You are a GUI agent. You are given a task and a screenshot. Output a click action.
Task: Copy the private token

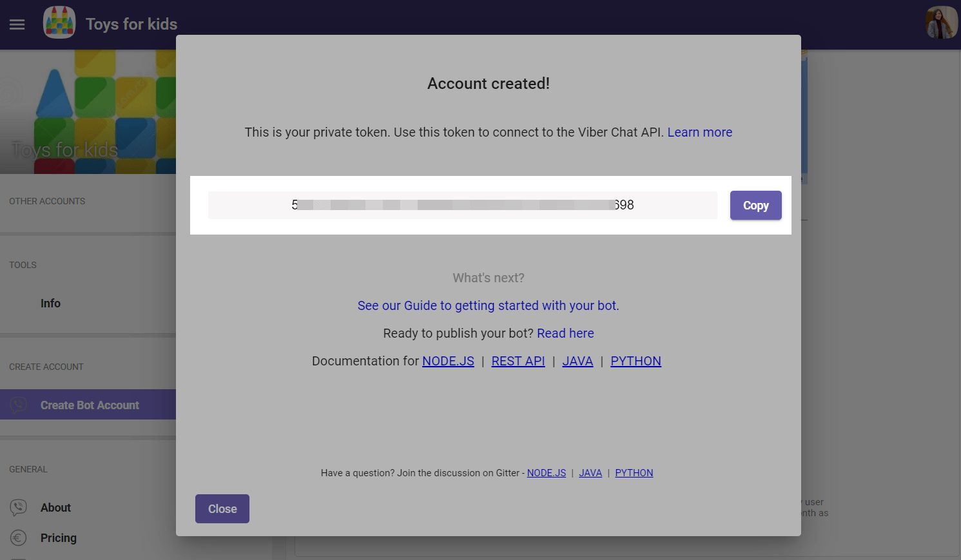click(x=755, y=206)
